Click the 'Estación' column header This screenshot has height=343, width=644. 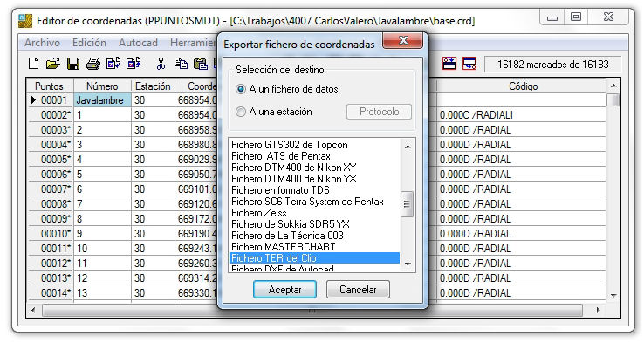(153, 86)
